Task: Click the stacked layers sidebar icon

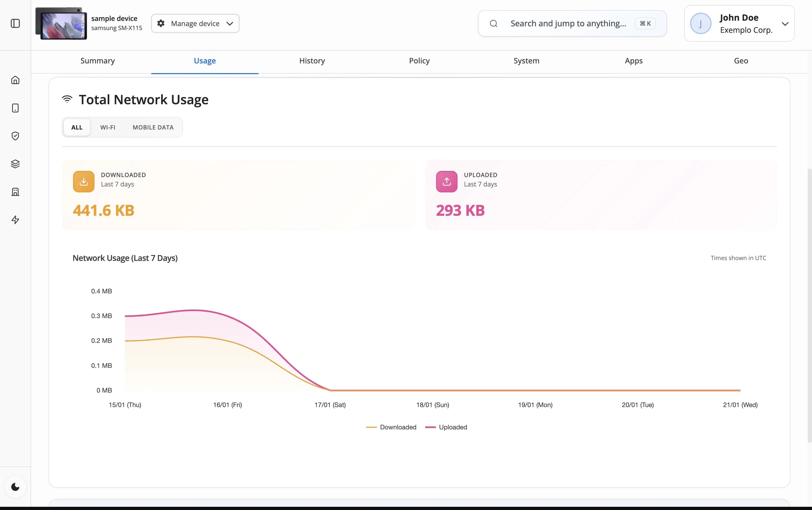Action: coord(15,164)
